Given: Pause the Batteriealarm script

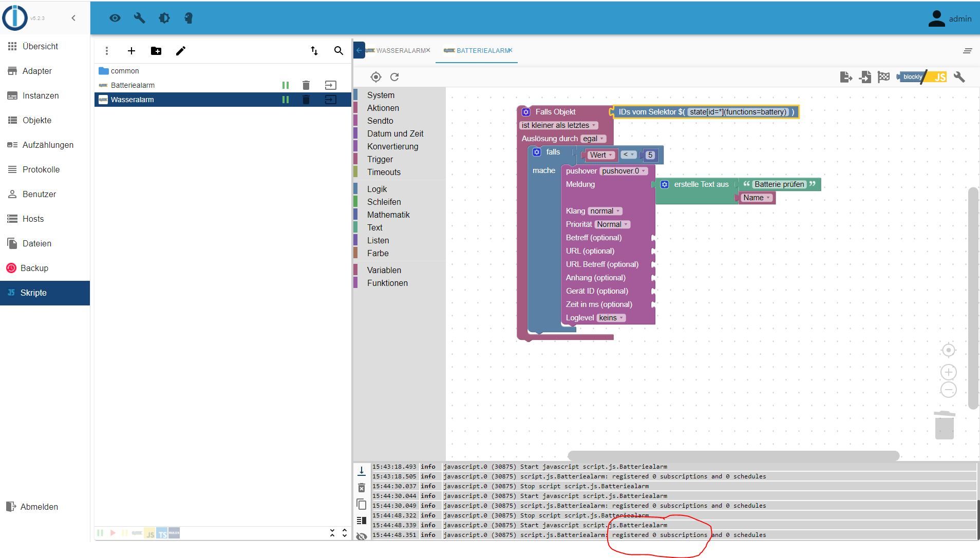Looking at the screenshot, I should point(286,85).
